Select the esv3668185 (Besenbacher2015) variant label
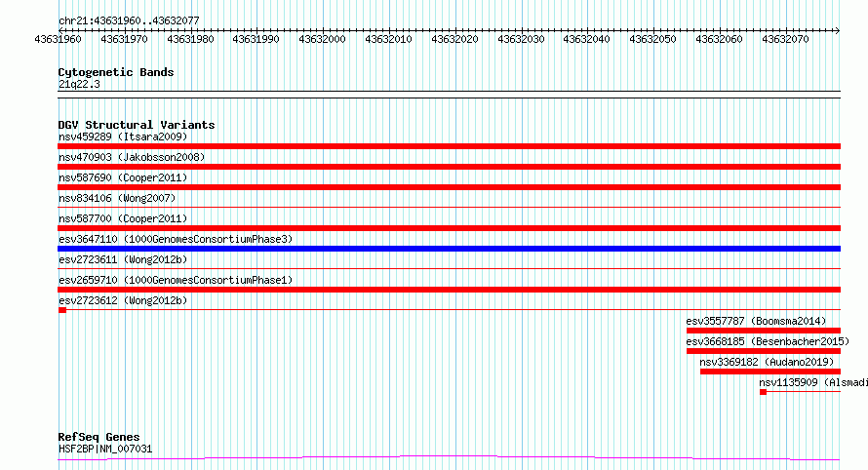Image resolution: width=868 pixels, height=470 pixels. pyautogui.click(x=768, y=341)
